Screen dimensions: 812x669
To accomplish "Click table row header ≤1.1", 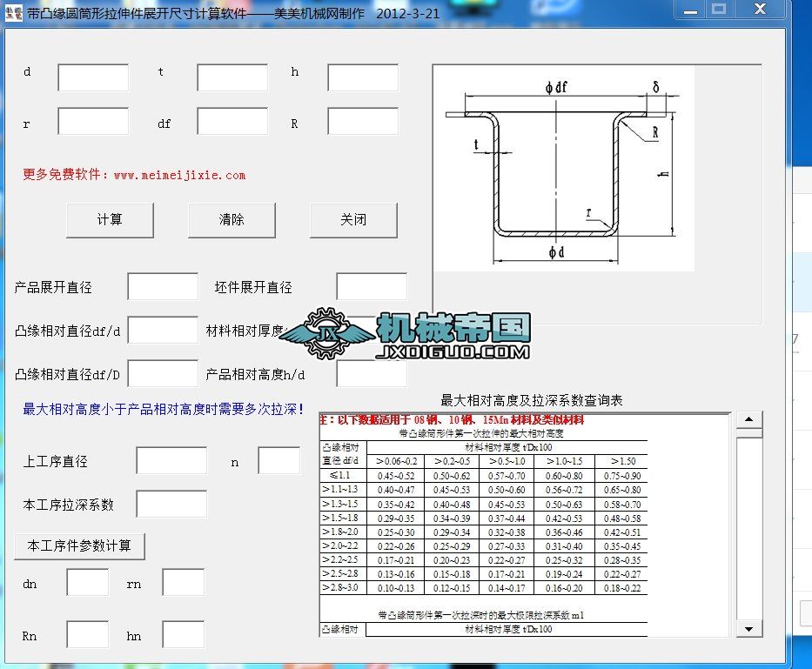I will [x=339, y=475].
